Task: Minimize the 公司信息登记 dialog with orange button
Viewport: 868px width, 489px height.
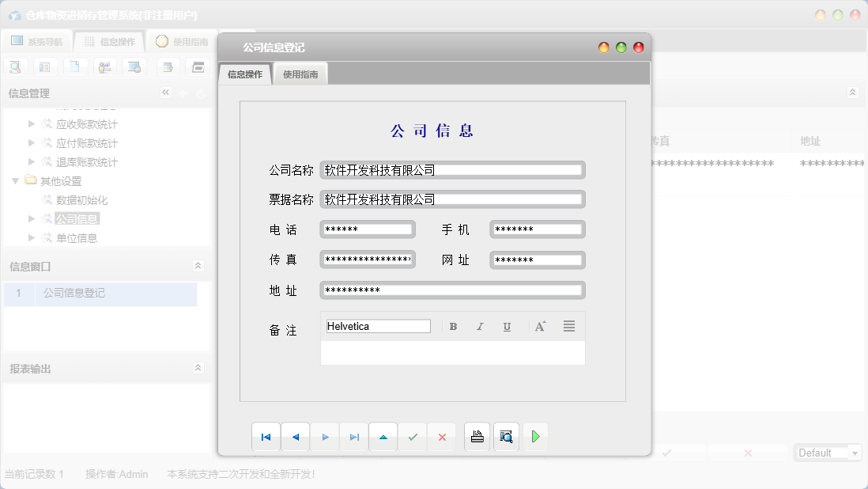Action: pyautogui.click(x=604, y=47)
